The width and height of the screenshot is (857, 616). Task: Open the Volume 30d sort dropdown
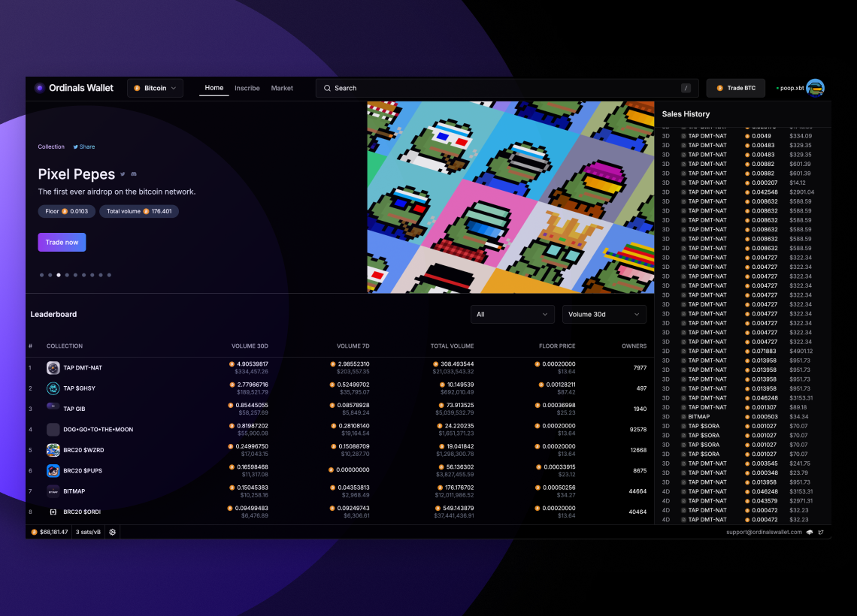(604, 315)
